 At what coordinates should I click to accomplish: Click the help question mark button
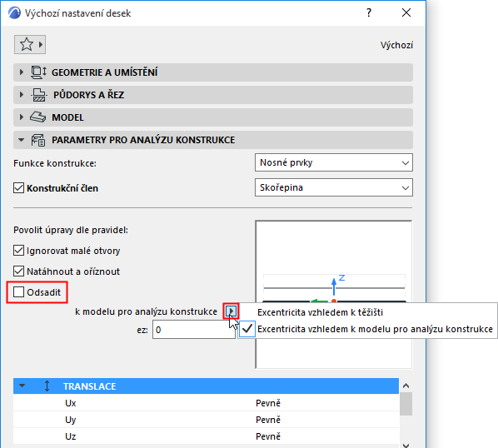click(369, 13)
